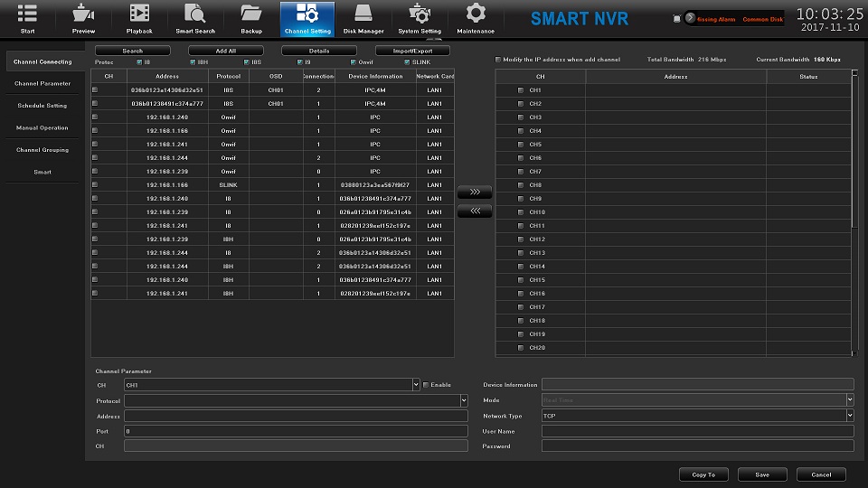The width and height of the screenshot is (868, 488).
Task: Open the Disk Manager icon
Action: 363,14
